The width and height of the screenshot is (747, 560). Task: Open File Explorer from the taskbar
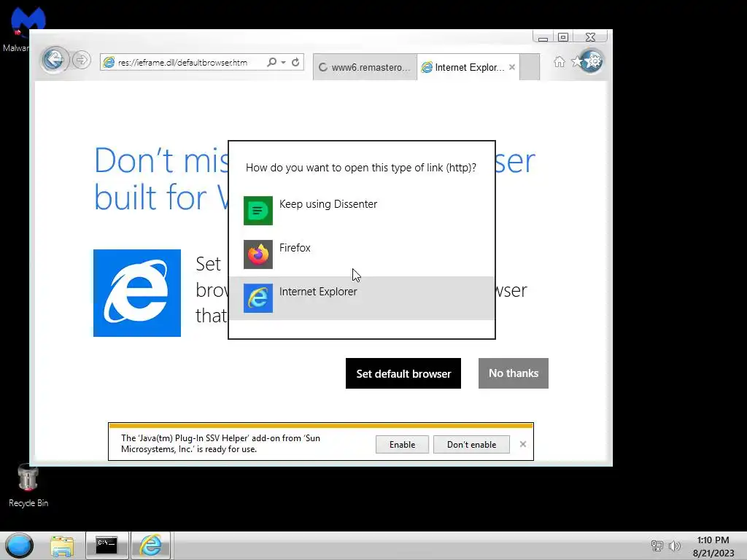click(63, 546)
